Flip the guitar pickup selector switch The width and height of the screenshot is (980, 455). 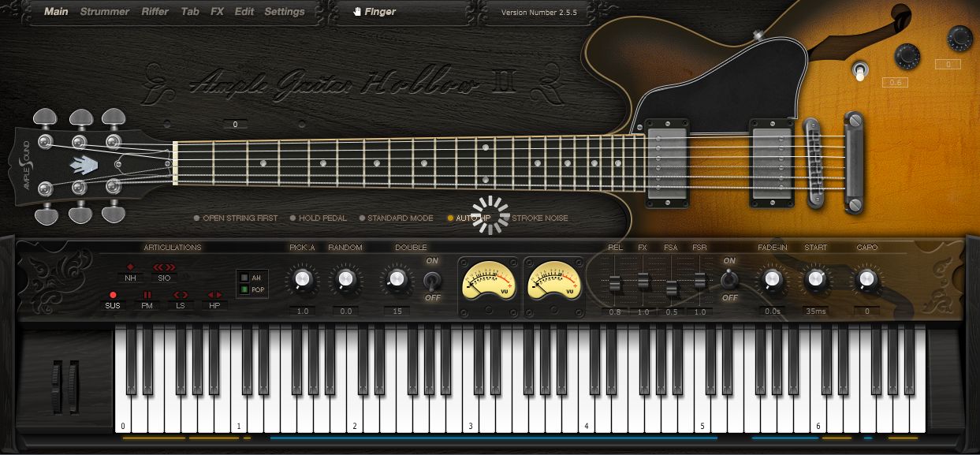coord(859,70)
